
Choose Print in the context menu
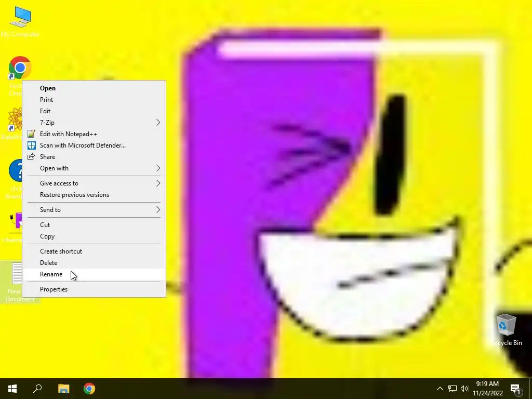coord(94,100)
